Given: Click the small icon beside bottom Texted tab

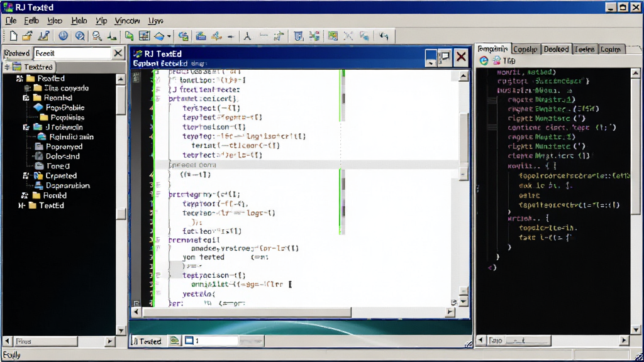Looking at the screenshot, I should pyautogui.click(x=175, y=341).
